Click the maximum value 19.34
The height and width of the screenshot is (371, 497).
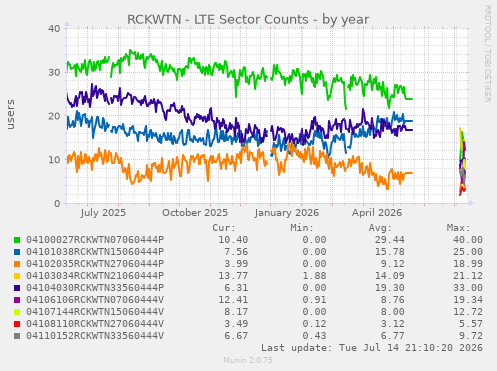pyautogui.click(x=468, y=300)
